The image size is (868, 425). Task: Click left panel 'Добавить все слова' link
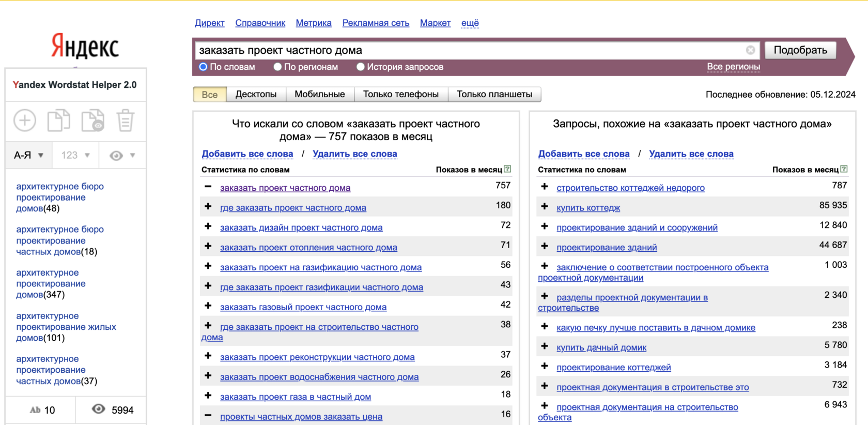(247, 154)
